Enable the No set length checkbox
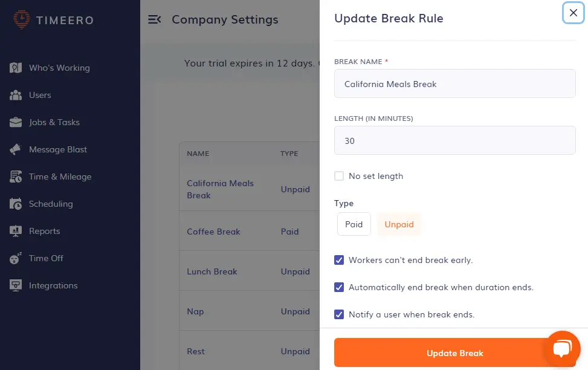This screenshot has width=588, height=370. tap(339, 176)
